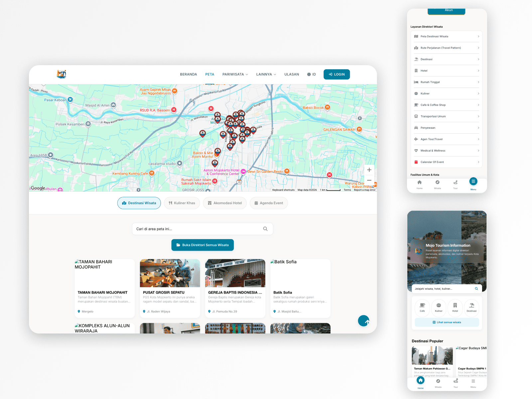This screenshot has height=399, width=532.
Task: Go to the ULASAN page
Action: coord(292,74)
